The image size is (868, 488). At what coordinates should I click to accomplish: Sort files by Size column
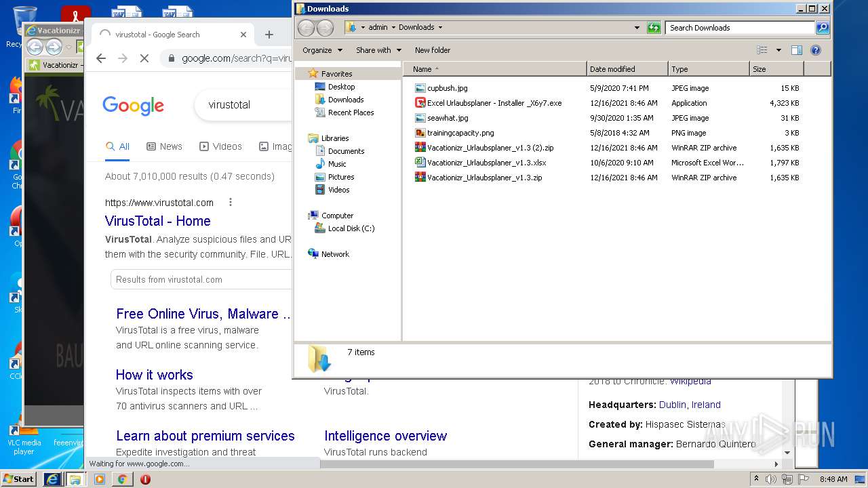click(x=776, y=69)
